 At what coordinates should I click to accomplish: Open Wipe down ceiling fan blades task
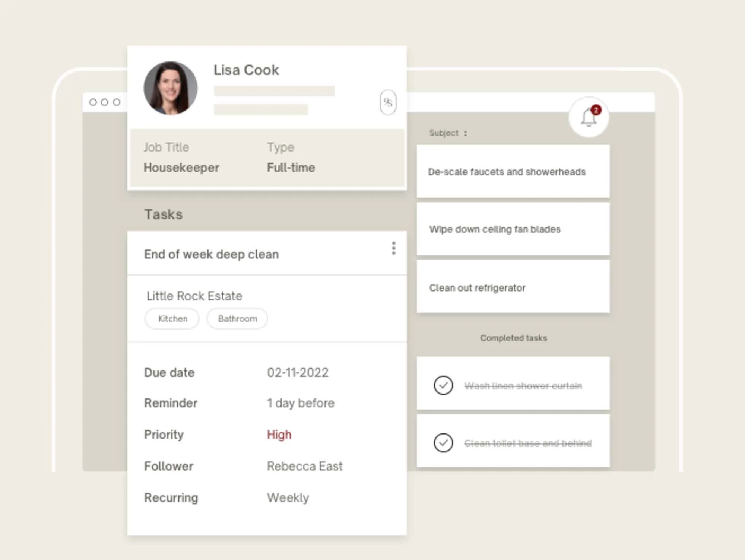(513, 229)
